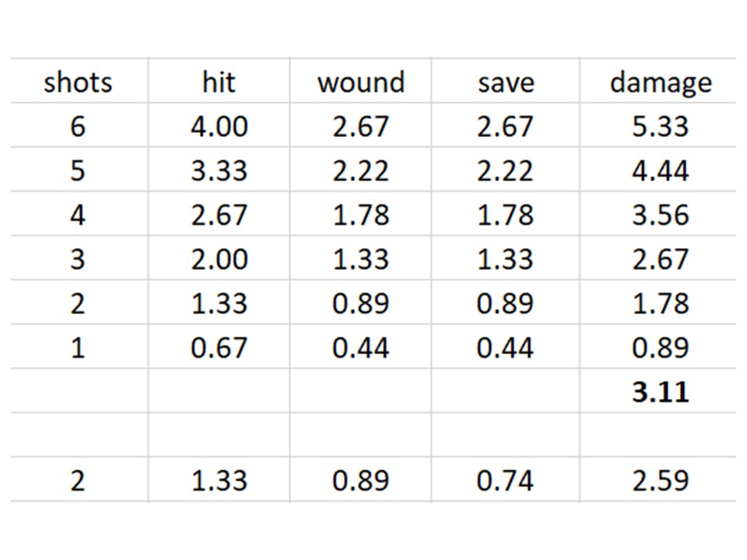Select the 0.67 hit cell
747x560 pixels.
tap(219, 347)
